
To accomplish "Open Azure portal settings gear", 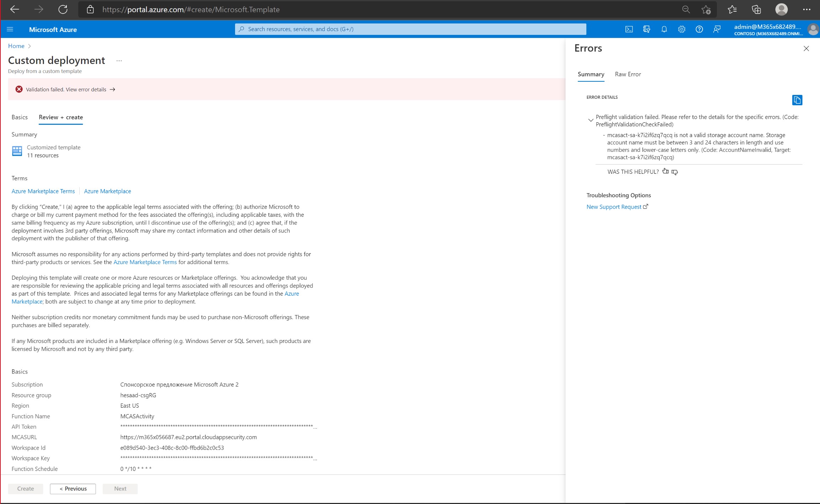I will 681,29.
